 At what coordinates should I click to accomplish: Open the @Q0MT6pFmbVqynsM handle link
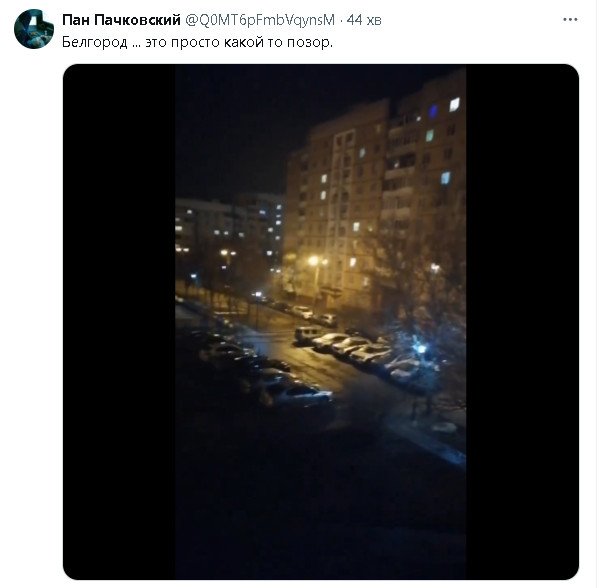pyautogui.click(x=260, y=20)
